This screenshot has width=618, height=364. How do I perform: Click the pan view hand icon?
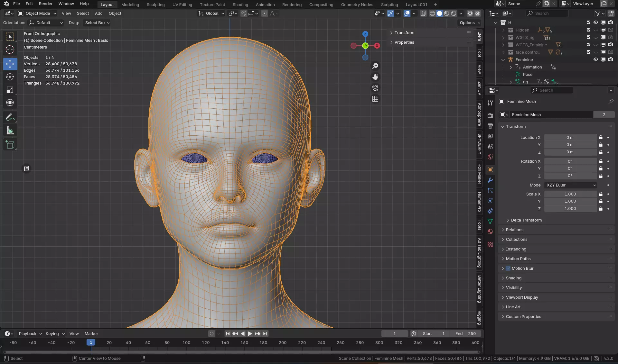click(x=375, y=77)
